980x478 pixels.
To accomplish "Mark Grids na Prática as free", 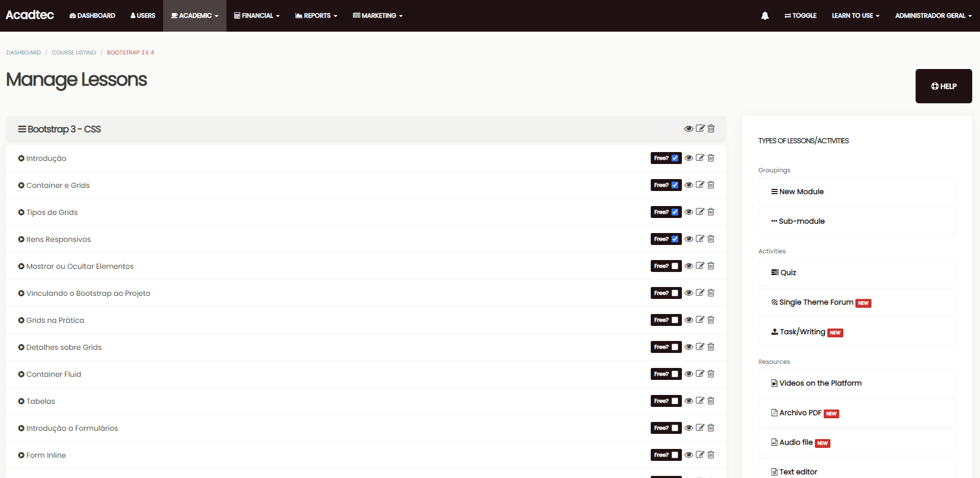I will (x=675, y=320).
